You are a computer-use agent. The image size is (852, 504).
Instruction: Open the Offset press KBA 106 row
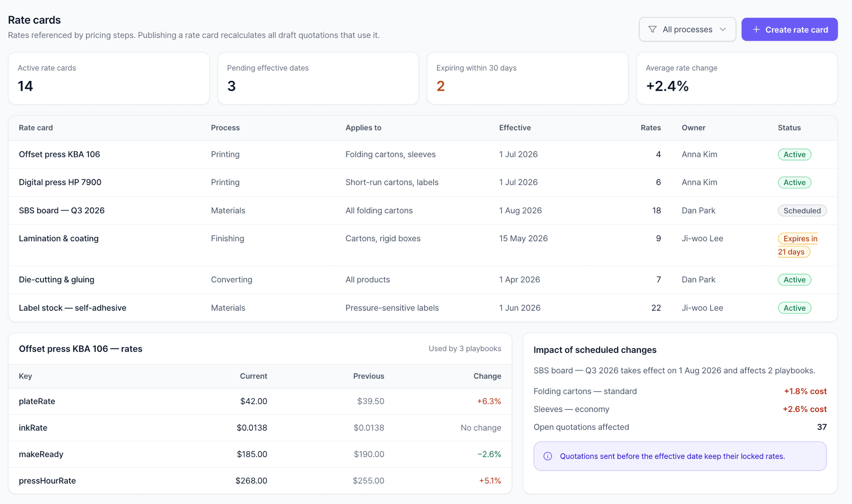point(423,155)
